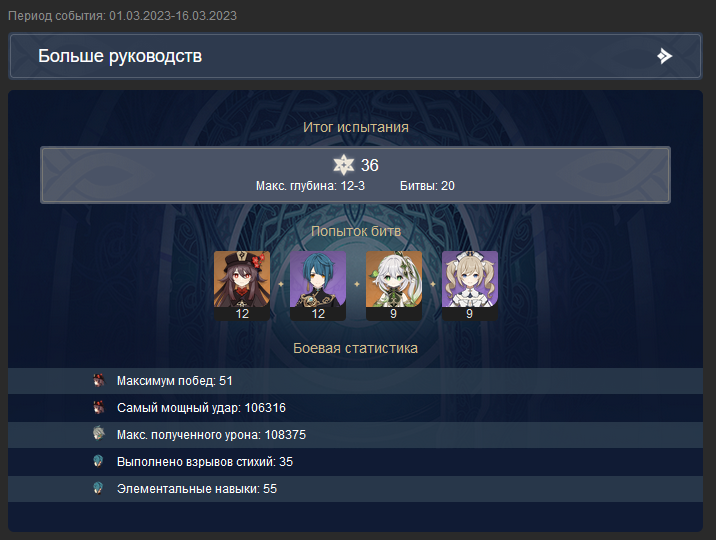Select the Самый мощный удар: 106316 row

coord(355,408)
